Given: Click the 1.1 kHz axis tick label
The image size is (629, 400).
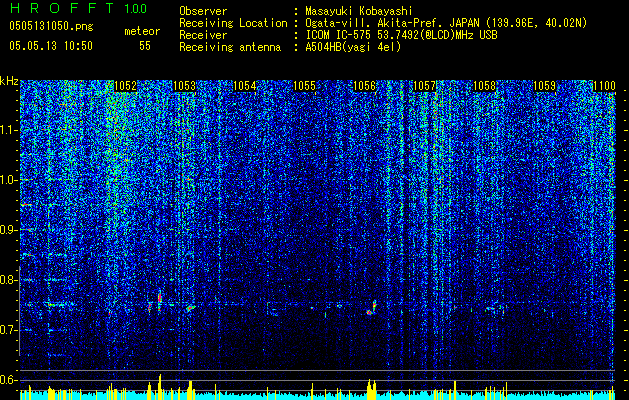Looking at the screenshot, I should pos(9,130).
